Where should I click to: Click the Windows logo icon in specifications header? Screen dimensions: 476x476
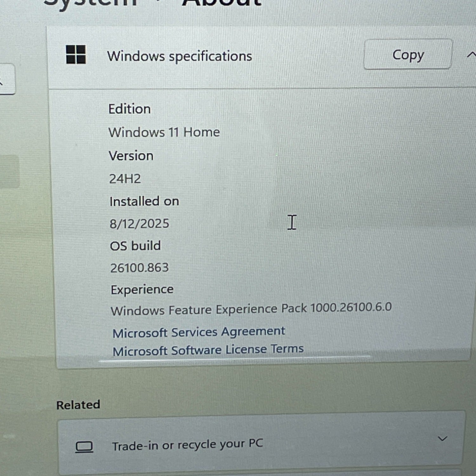click(76, 55)
